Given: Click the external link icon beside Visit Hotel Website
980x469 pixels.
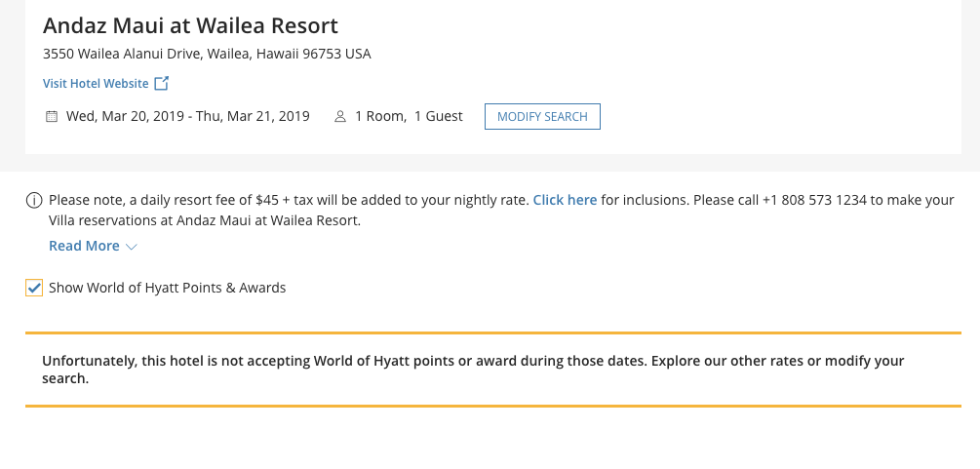Looking at the screenshot, I should coord(161,83).
